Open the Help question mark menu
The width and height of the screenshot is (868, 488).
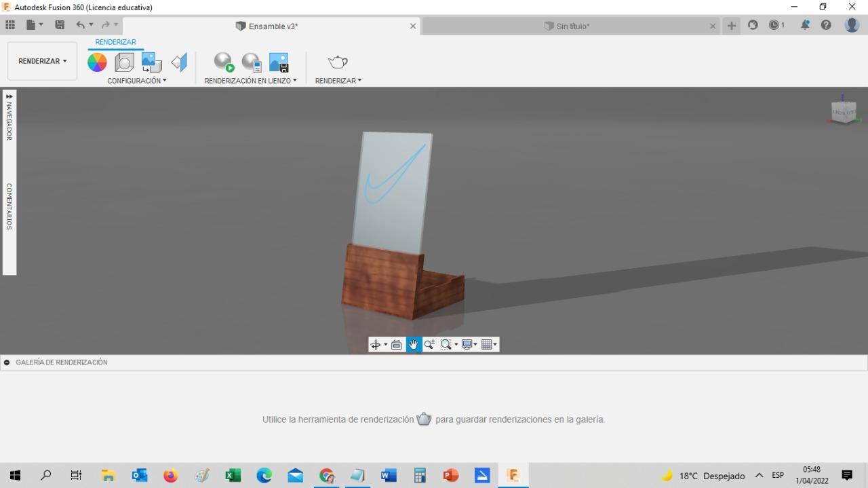pos(826,25)
